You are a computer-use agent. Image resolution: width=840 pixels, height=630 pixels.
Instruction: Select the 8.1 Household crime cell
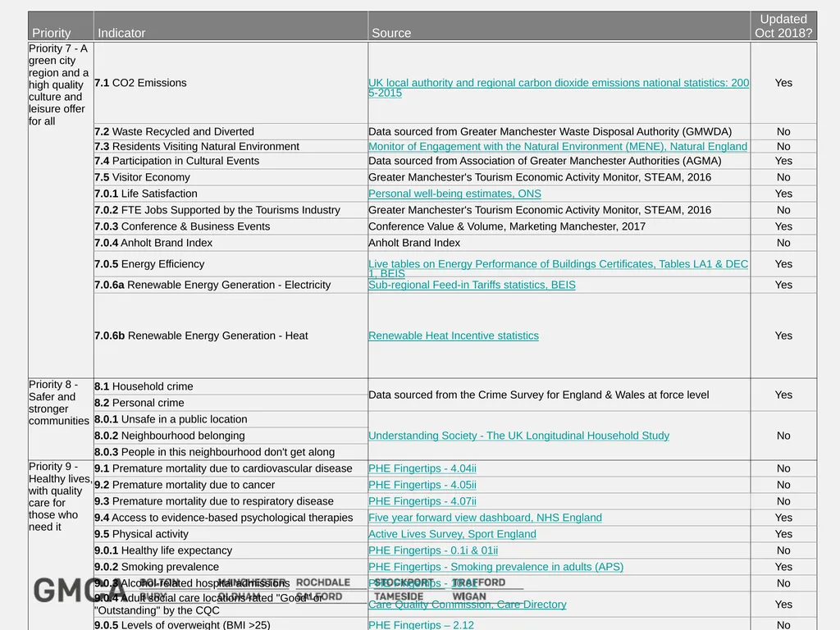click(x=231, y=386)
